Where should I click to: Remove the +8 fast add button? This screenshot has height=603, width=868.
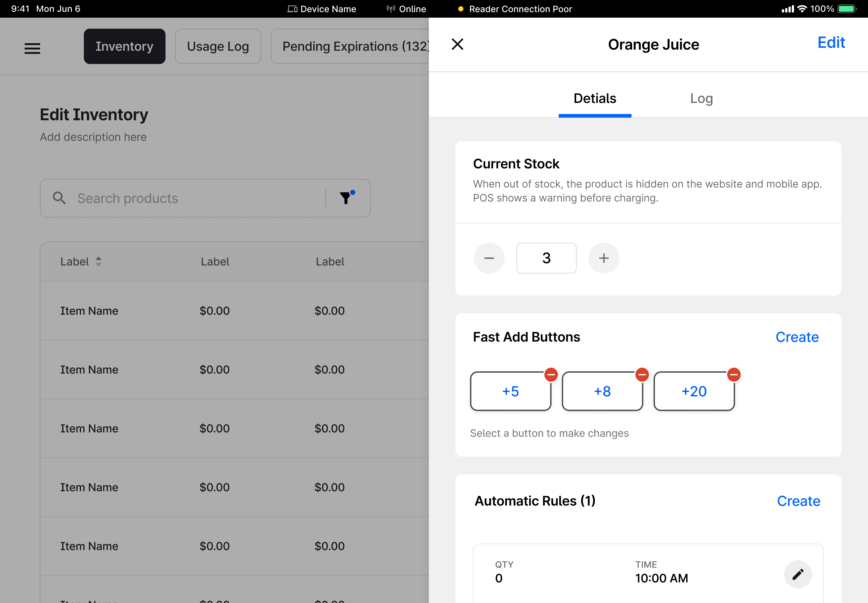[642, 375]
